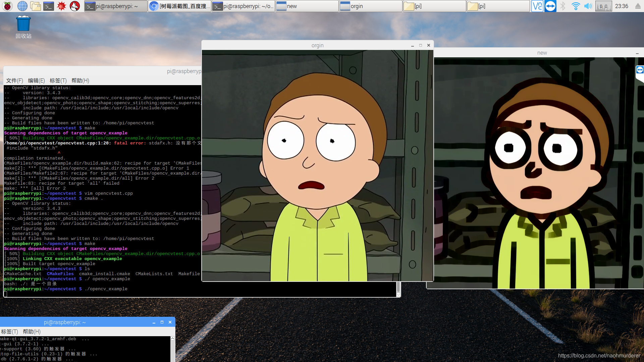Open the 帮助(H) menu in the opencvtest terminal
Viewport: 644px width, 362px height.
[80, 80]
